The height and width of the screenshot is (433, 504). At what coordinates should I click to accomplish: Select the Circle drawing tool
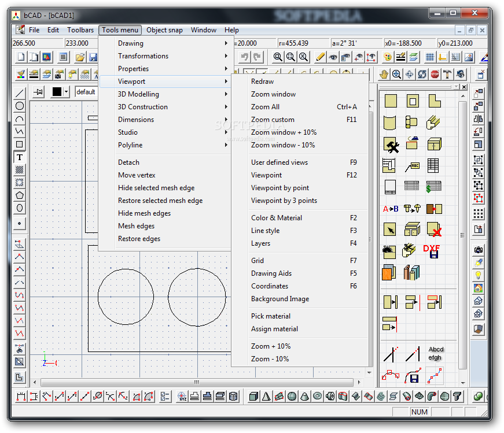click(20, 106)
